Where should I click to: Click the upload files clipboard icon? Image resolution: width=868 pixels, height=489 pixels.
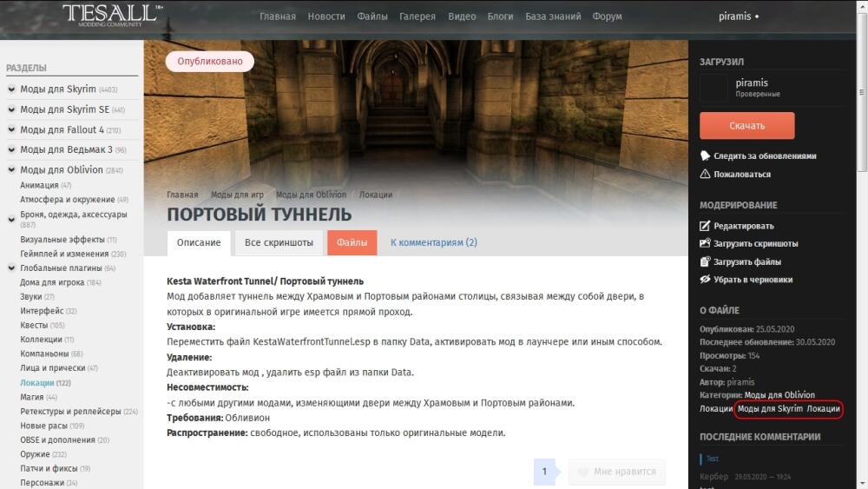point(705,261)
